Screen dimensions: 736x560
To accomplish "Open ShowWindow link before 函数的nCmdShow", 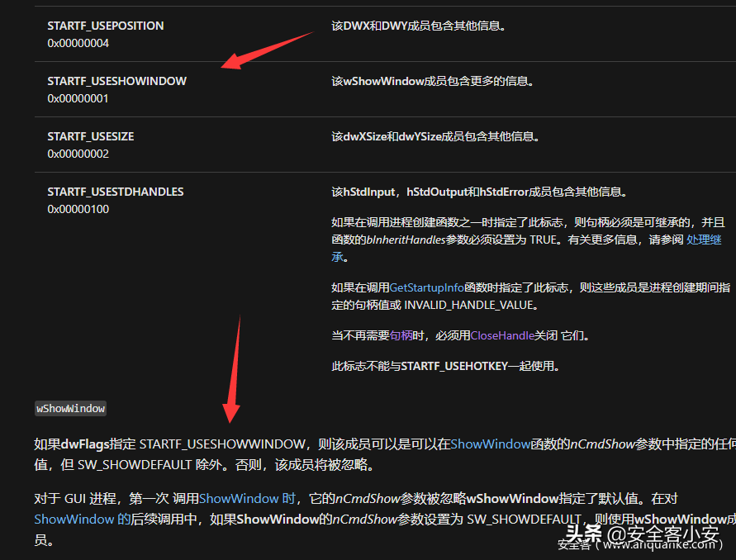I will point(491,444).
